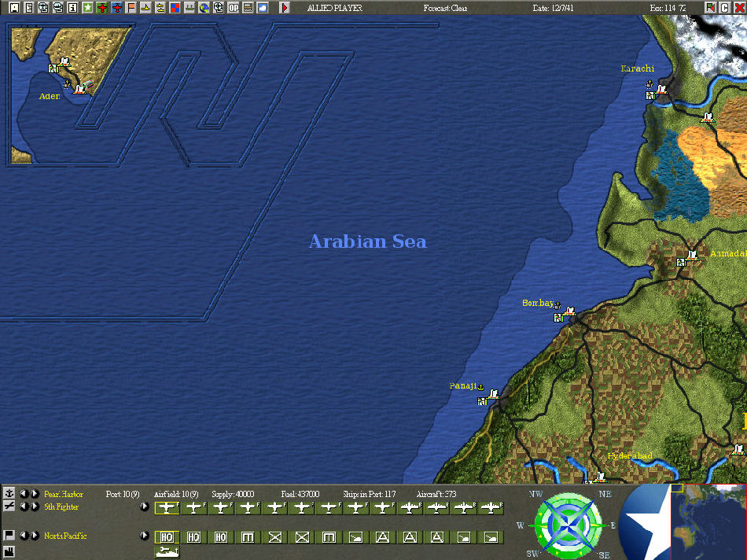Click the anchor icon beside Pearl Harbor

[x=9, y=493]
